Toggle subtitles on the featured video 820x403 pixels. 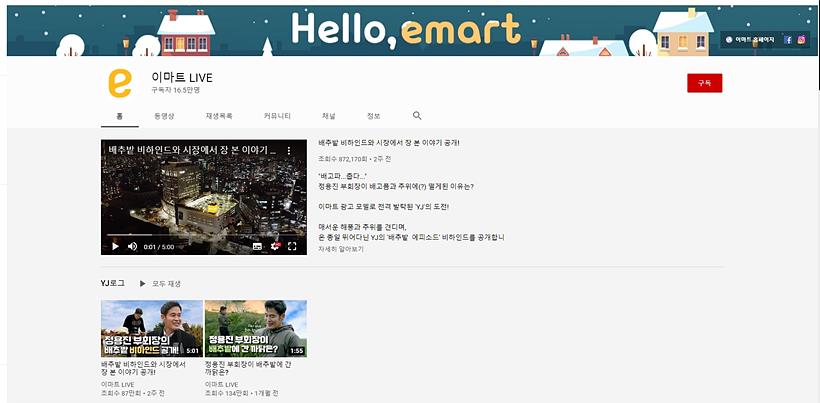click(257, 246)
